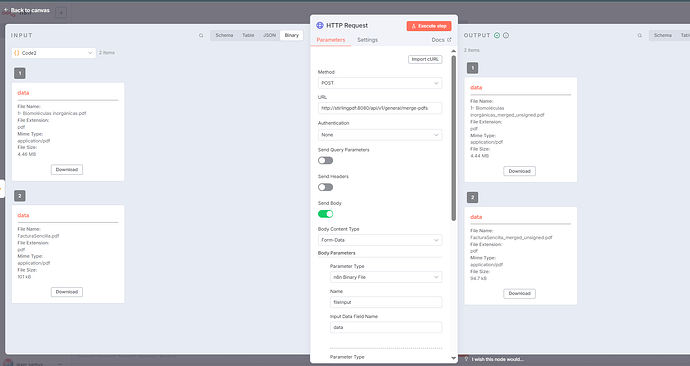Open the Authentication dropdown showing None
This screenshot has height=366, width=690.
point(380,135)
